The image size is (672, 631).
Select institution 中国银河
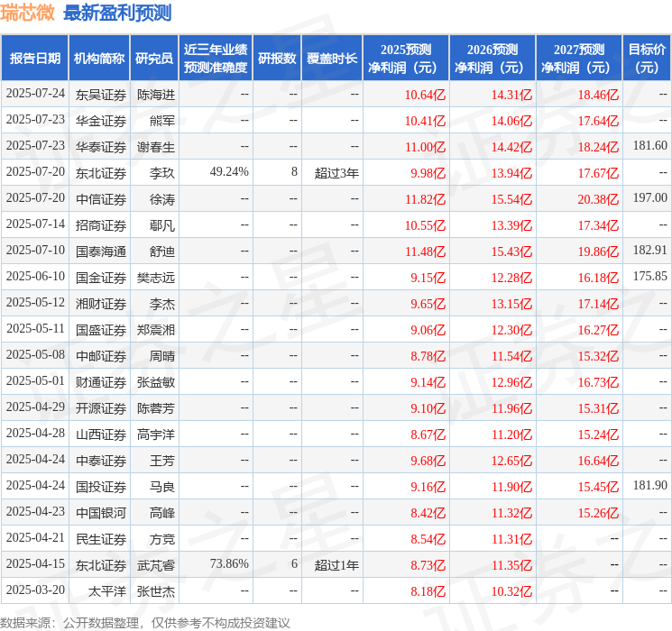coord(101,513)
